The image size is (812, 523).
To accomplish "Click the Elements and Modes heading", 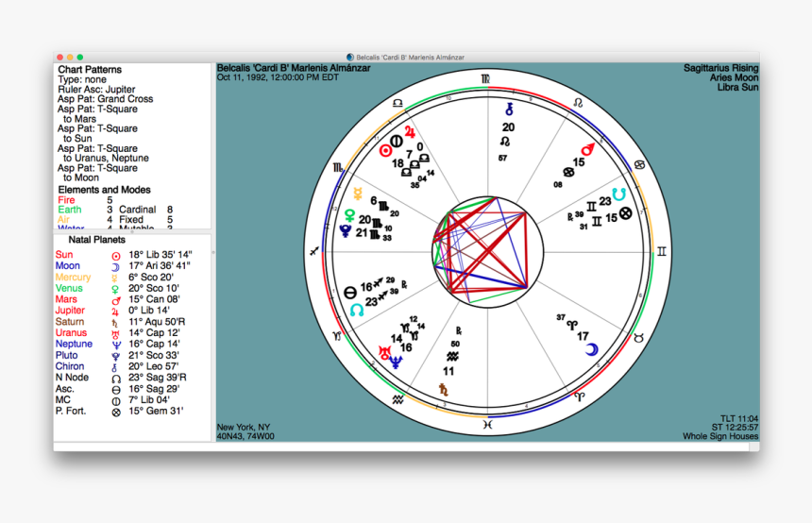I will 104,190.
